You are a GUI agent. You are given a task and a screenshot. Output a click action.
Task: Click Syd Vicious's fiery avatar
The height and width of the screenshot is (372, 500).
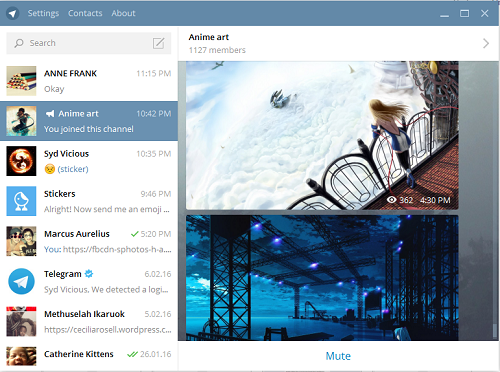click(x=21, y=161)
